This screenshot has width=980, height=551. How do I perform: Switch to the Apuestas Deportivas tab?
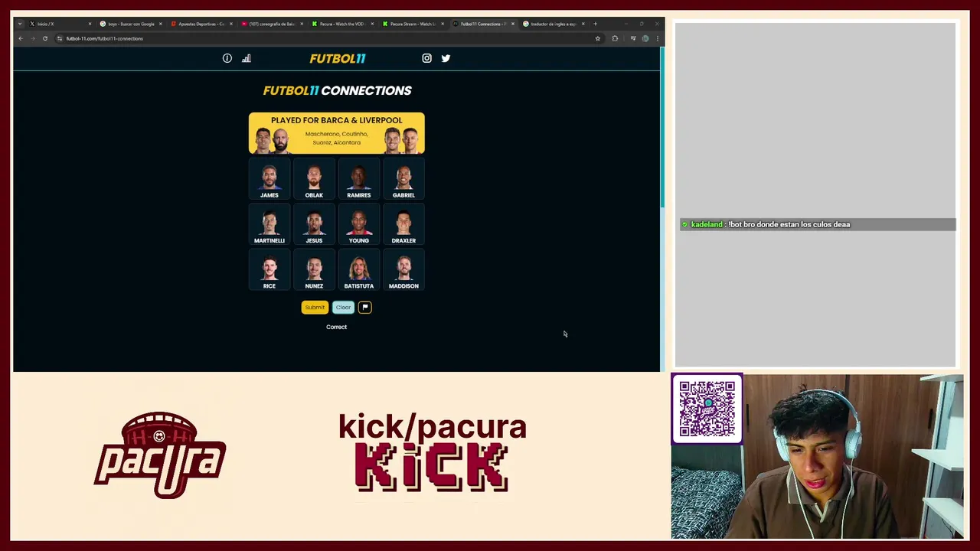[x=201, y=24]
